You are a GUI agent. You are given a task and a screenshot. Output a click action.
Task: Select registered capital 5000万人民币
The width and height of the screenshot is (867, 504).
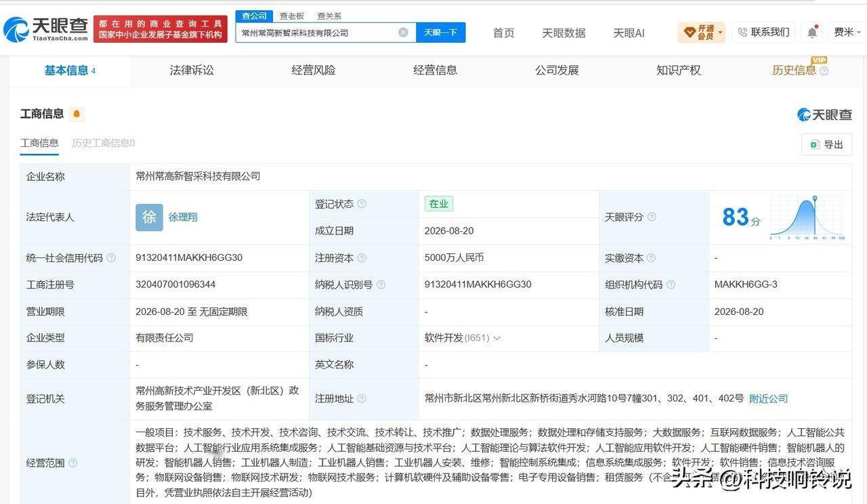pos(454,258)
